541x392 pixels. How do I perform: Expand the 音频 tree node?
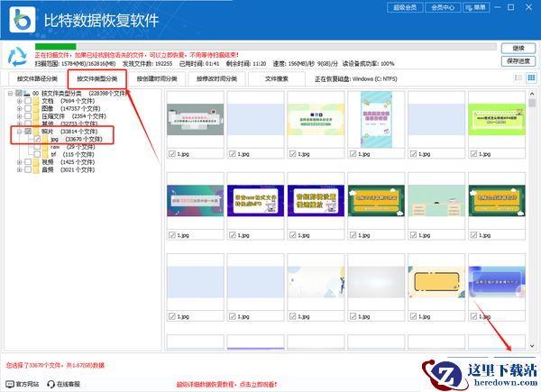point(19,169)
